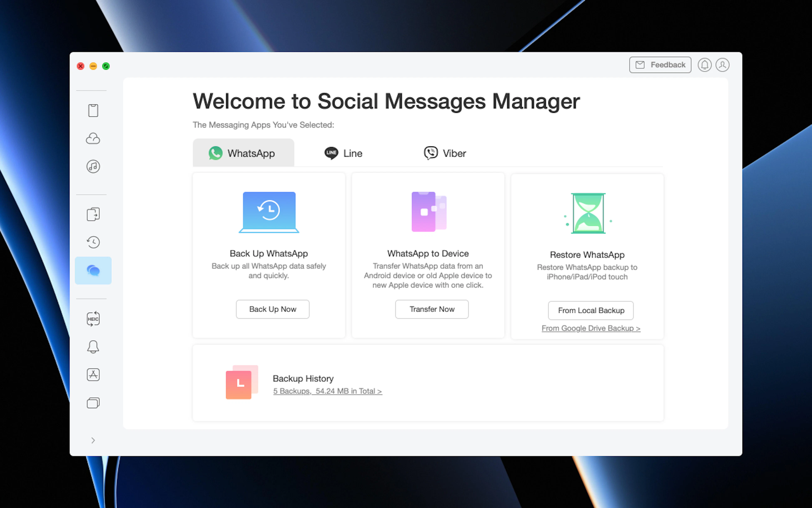Switch to the Line tab
812x508 pixels.
343,153
